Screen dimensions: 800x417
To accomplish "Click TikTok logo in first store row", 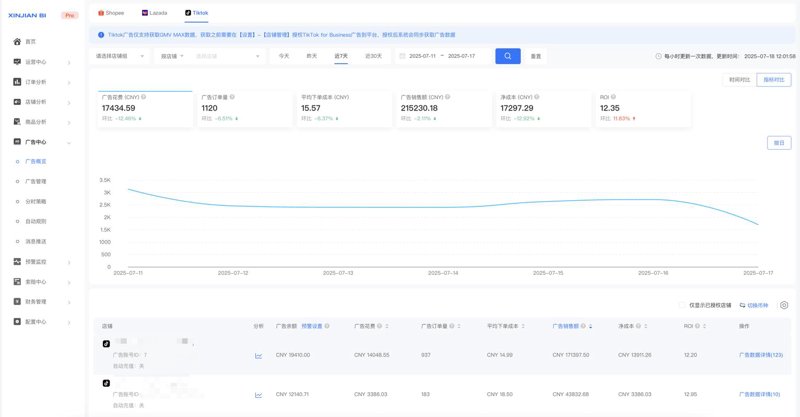I will click(x=106, y=344).
